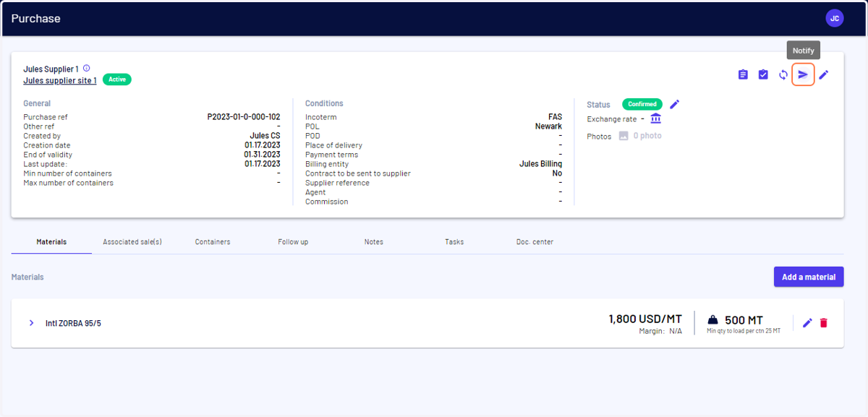Switch to the Doc. center tab
The height and width of the screenshot is (417, 868).
click(x=535, y=242)
